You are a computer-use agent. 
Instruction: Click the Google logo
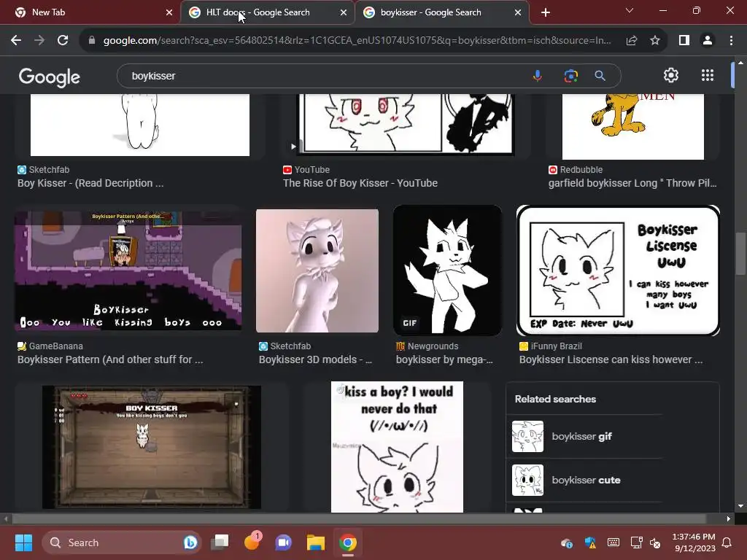(50, 77)
